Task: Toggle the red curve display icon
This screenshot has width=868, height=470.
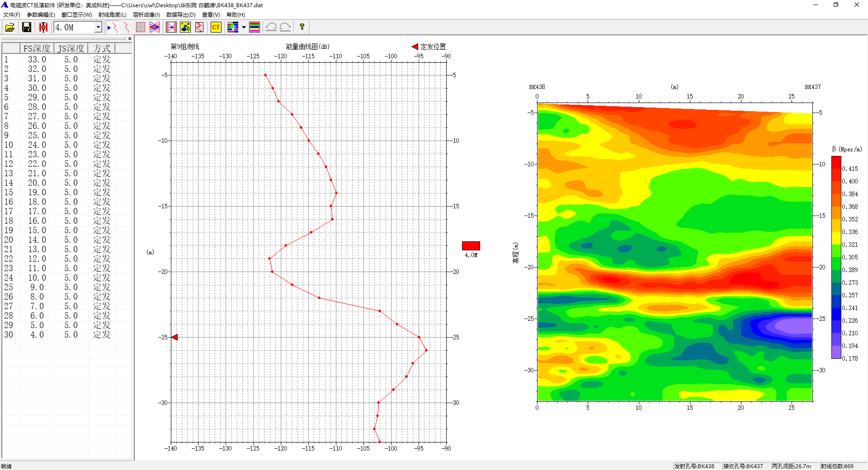Action: pyautogui.click(x=126, y=28)
